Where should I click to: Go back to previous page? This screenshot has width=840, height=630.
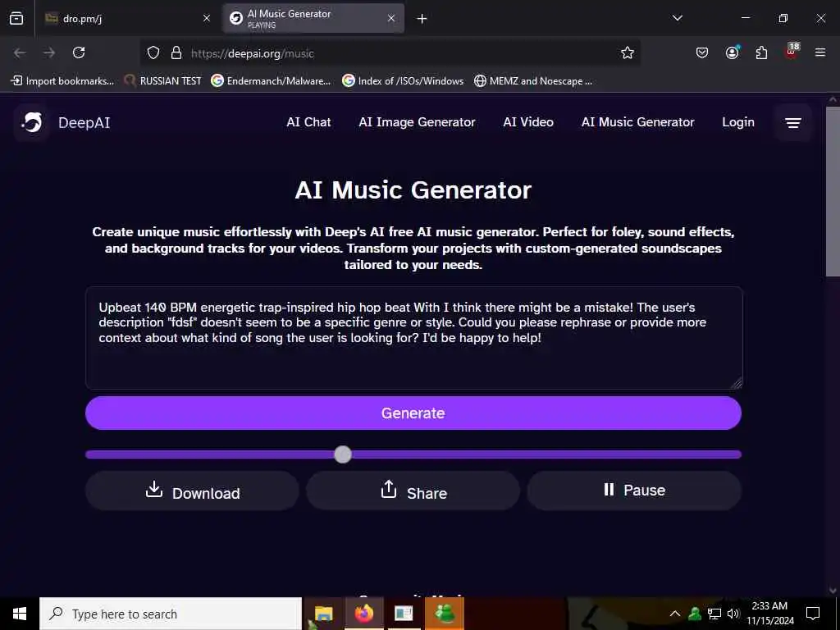tap(20, 52)
